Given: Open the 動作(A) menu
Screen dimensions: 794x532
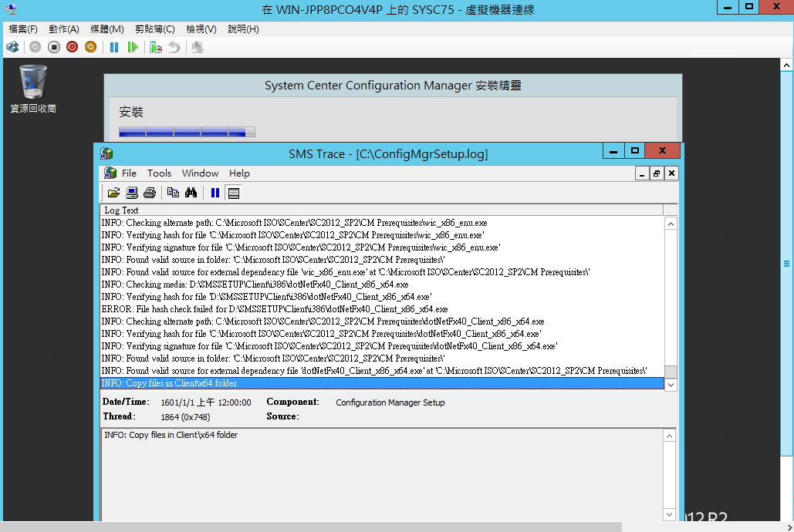Looking at the screenshot, I should pyautogui.click(x=64, y=29).
